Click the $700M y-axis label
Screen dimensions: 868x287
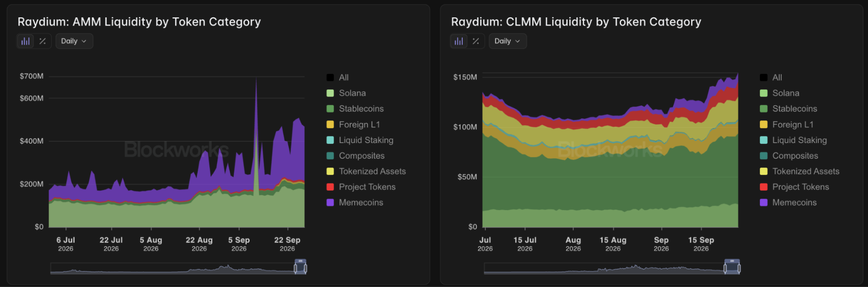point(32,76)
